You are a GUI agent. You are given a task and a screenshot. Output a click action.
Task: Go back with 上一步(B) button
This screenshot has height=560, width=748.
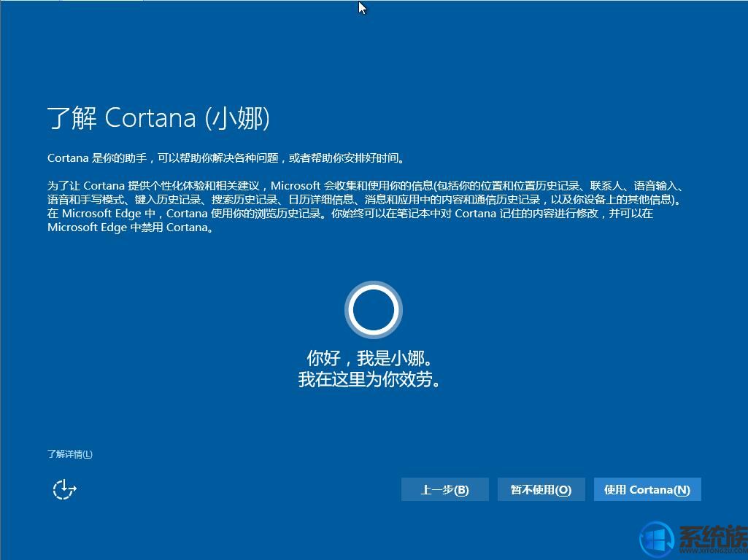coord(444,489)
